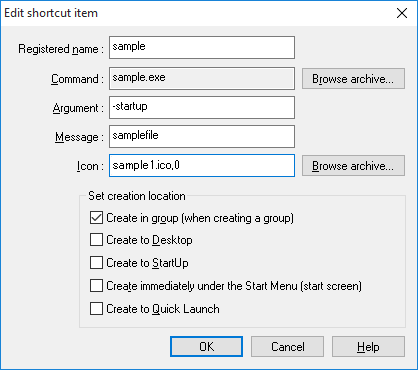
Task: Click the Set creation location group title
Action: [x=137, y=196]
